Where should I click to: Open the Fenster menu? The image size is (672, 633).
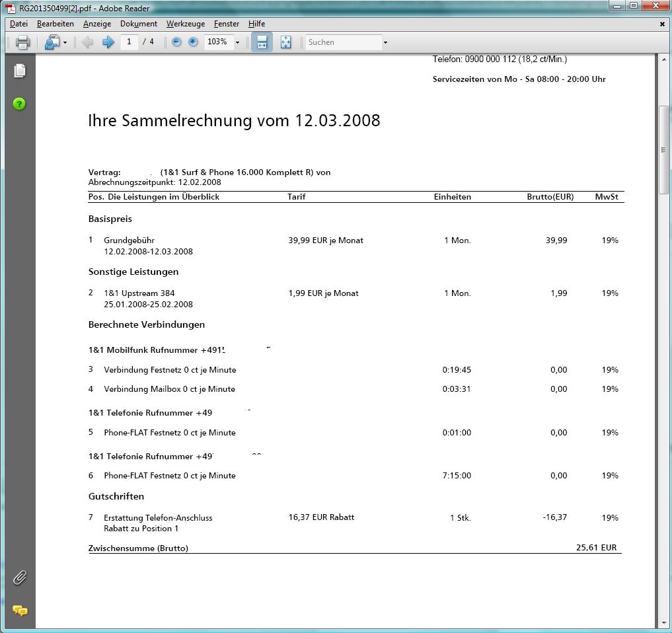point(227,24)
